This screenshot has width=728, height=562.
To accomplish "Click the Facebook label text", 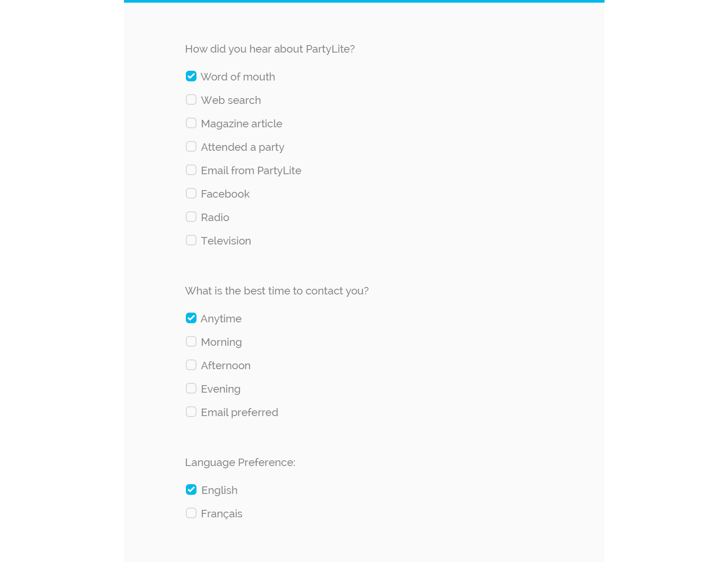I will (x=225, y=194).
